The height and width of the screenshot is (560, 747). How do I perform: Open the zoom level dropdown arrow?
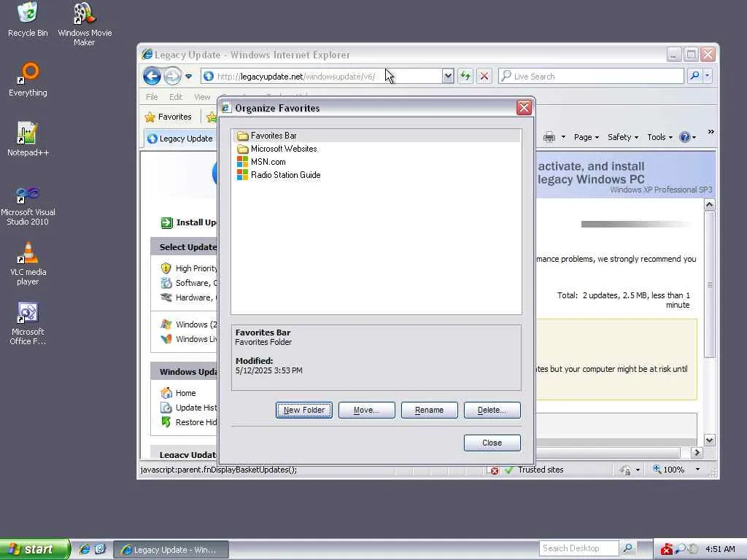tap(697, 470)
